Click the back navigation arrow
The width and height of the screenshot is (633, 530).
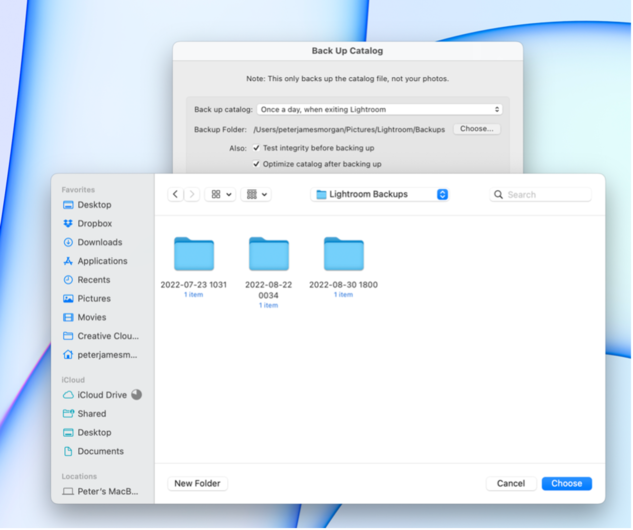175,194
